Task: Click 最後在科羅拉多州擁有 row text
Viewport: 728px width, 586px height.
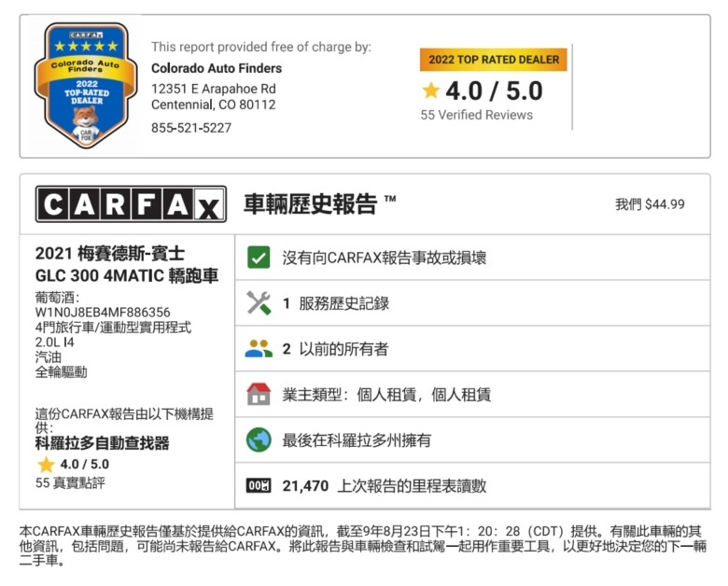Action: tap(357, 440)
